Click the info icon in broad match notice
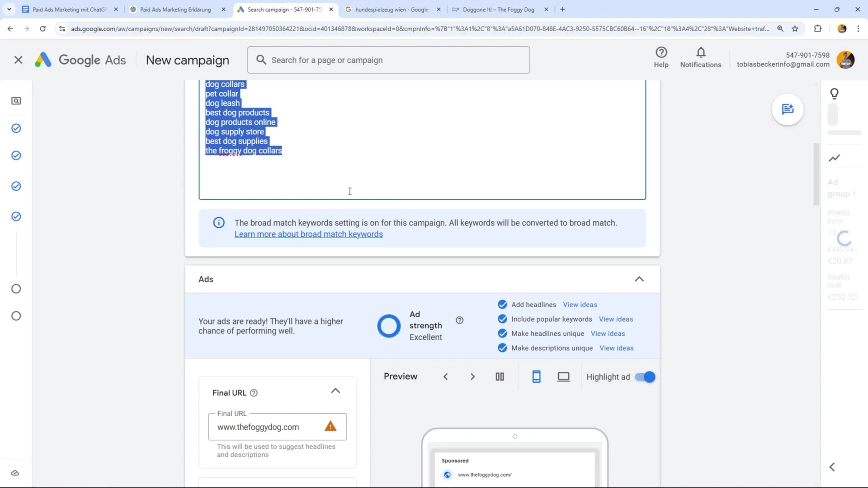The width and height of the screenshot is (868, 488). pos(219,222)
